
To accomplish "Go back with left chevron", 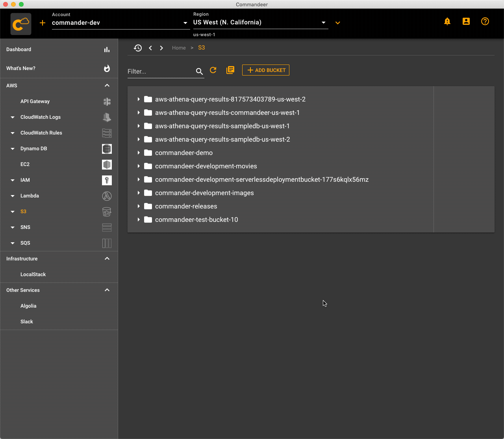I will click(x=150, y=48).
